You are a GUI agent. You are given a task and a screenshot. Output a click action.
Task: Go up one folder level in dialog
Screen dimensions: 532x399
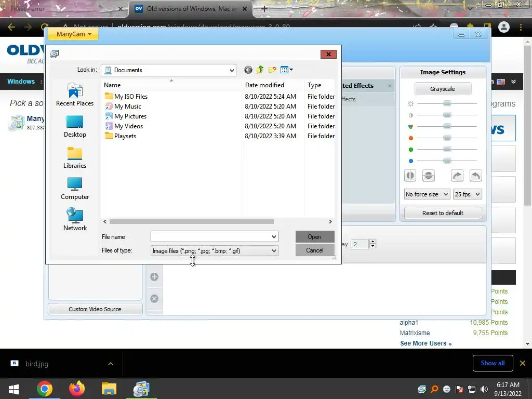(260, 70)
